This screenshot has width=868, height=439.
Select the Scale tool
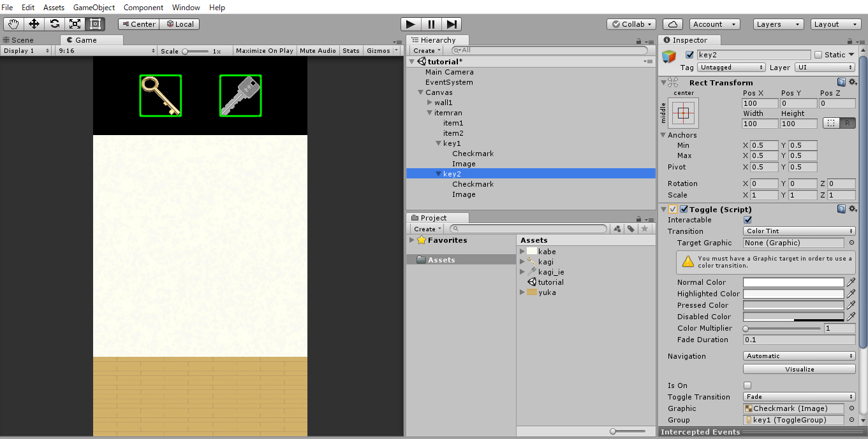75,24
